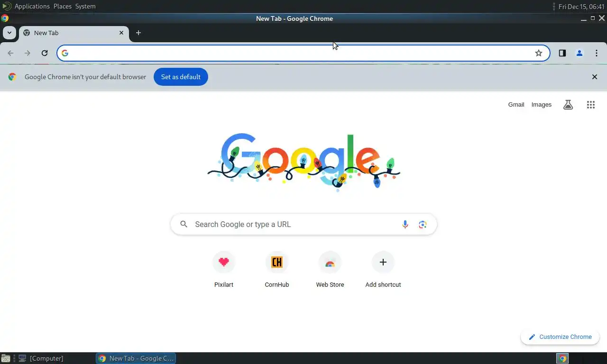This screenshot has width=607, height=364.
Task: Select the New Tab tab
Action: tap(74, 33)
